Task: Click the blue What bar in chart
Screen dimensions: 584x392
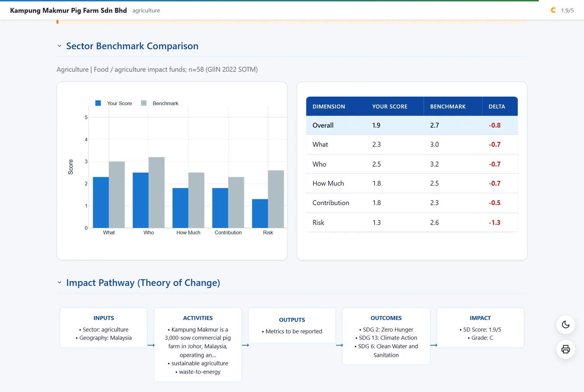Action: point(101,202)
